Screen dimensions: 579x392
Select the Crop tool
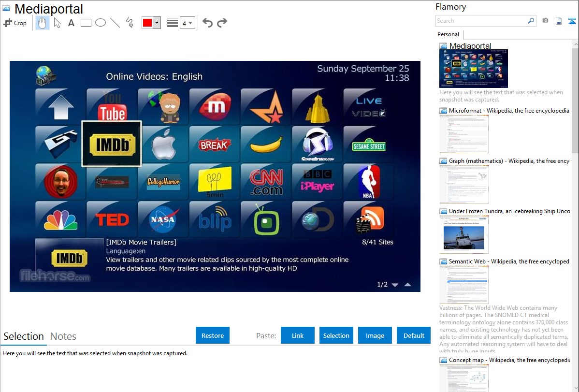point(15,23)
